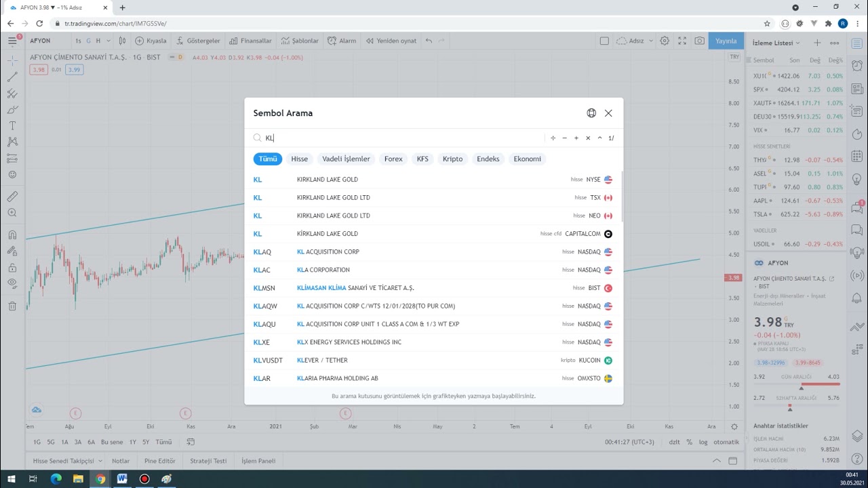Viewport: 868px width, 488px height.
Task: Open the Strateji Testi tab
Action: [208, 461]
